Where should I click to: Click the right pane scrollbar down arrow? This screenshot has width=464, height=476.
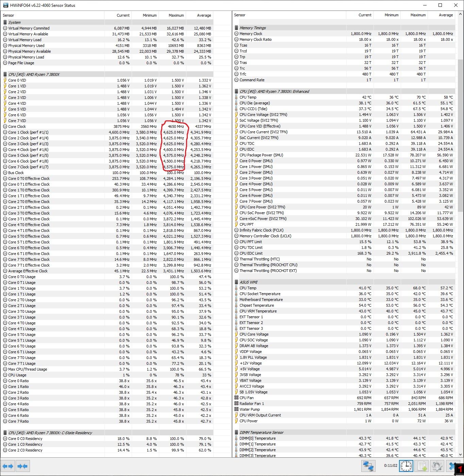[x=461, y=454]
